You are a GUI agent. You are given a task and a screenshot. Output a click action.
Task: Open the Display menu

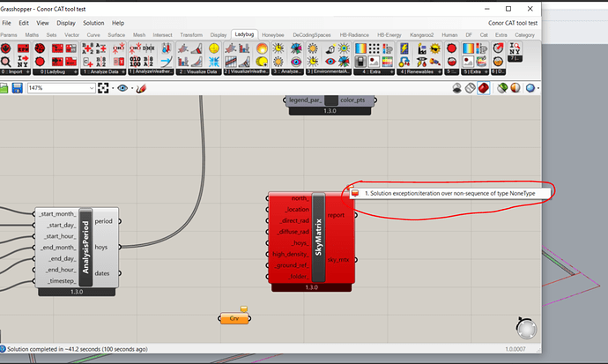point(65,22)
